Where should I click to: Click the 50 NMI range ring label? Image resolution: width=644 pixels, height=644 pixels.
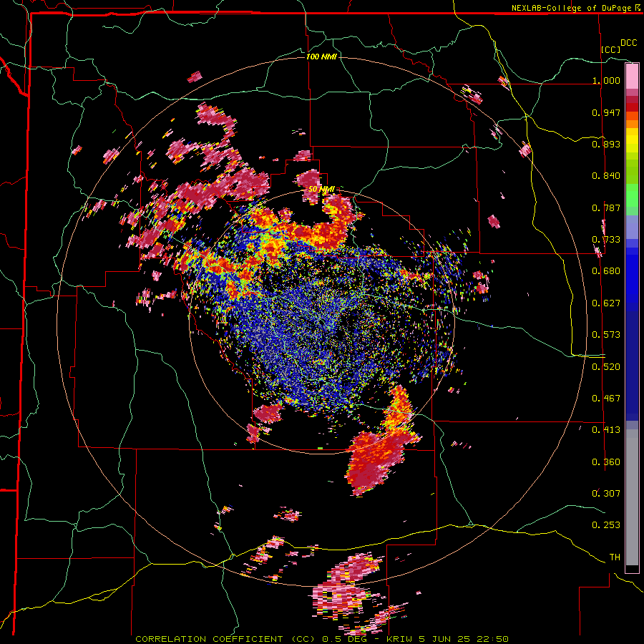click(321, 190)
